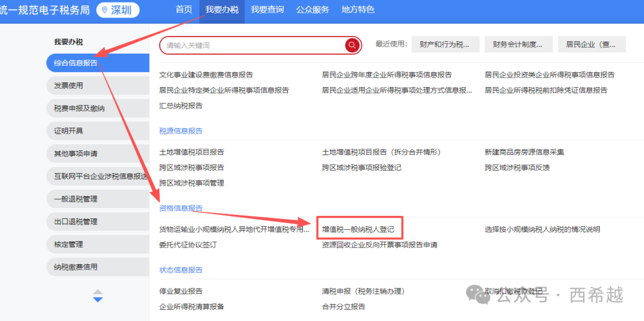The width and height of the screenshot is (644, 321).
Task: Open 新建商品房房源信息采集
Action: (525, 152)
